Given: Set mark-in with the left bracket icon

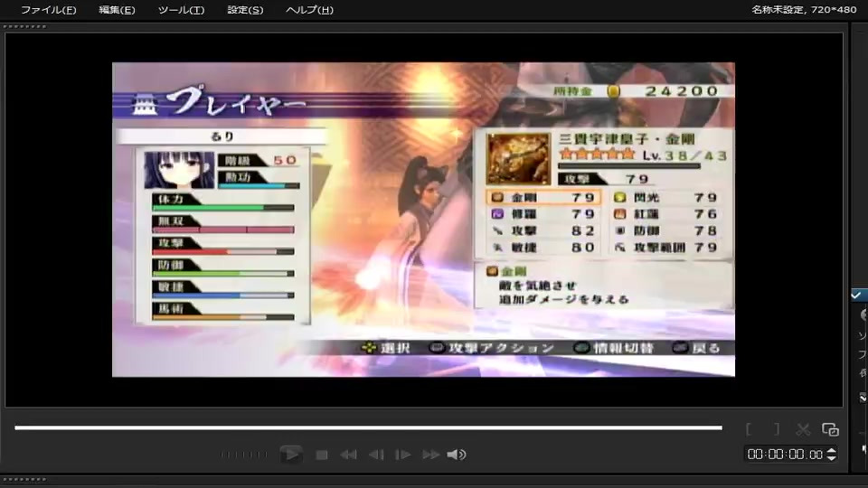Looking at the screenshot, I should 749,429.
